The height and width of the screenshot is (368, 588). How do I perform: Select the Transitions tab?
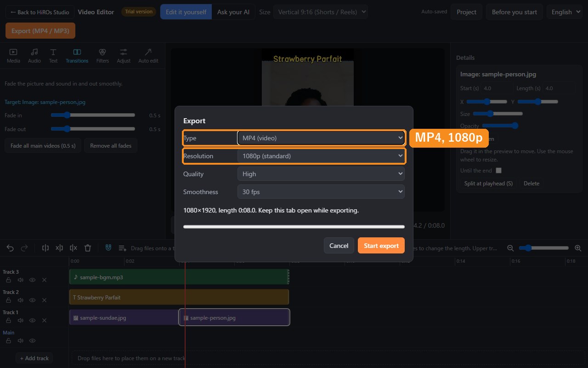(77, 56)
